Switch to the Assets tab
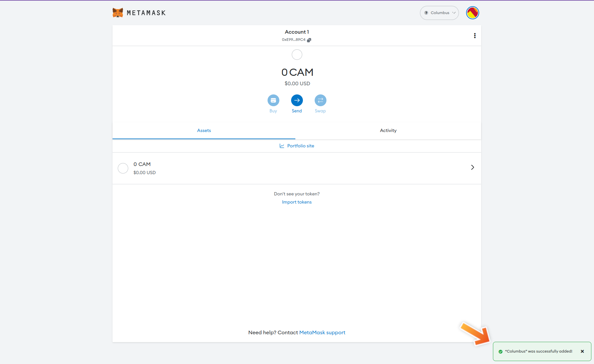The height and width of the screenshot is (364, 594). coord(204,130)
